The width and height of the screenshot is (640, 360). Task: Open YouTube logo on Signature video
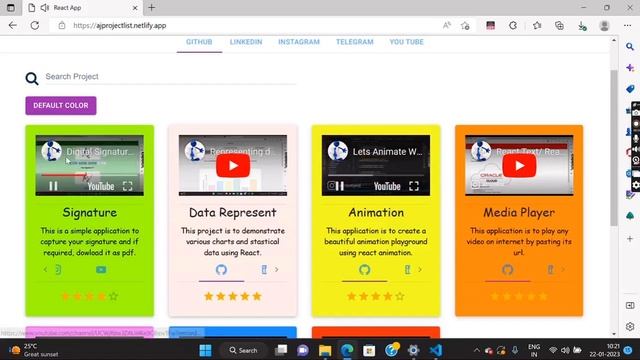coord(101,187)
